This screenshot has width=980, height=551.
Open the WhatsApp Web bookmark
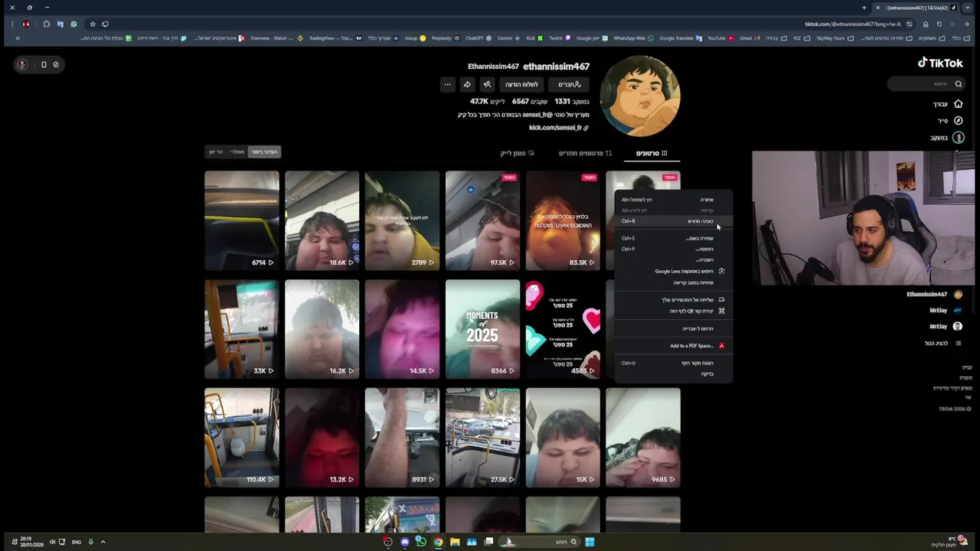click(x=634, y=38)
